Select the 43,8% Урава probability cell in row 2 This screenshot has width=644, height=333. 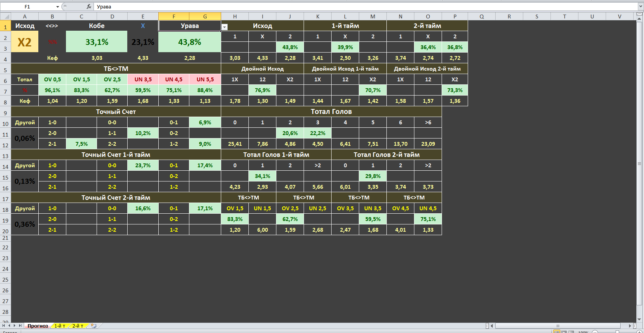(190, 42)
